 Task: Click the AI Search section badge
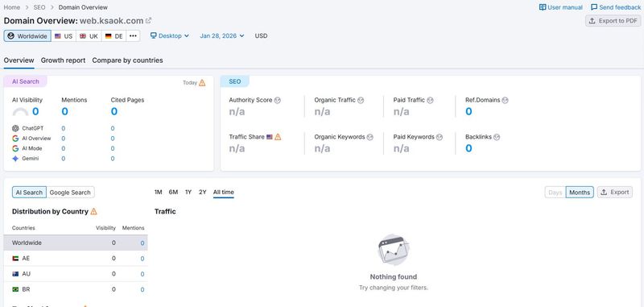pyautogui.click(x=26, y=81)
